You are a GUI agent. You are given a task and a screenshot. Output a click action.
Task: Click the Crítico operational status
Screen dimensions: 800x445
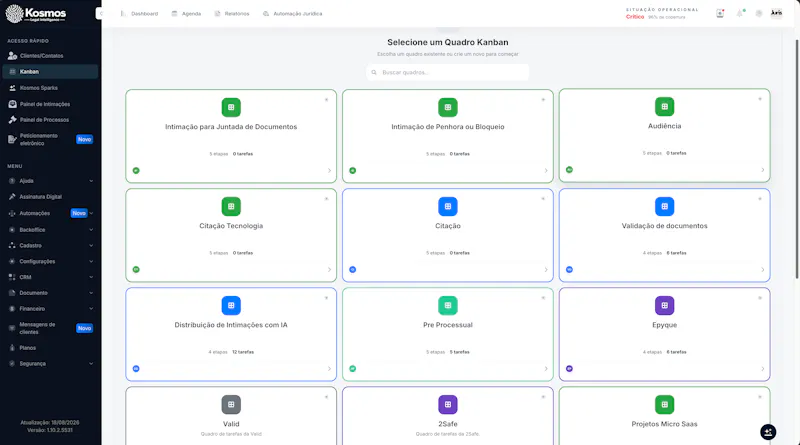[635, 17]
